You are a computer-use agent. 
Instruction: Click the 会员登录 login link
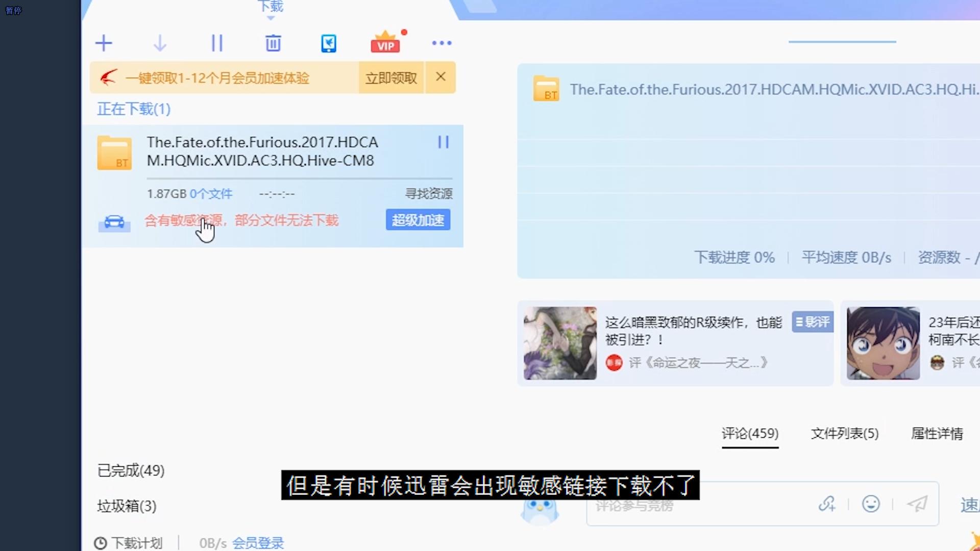257,543
